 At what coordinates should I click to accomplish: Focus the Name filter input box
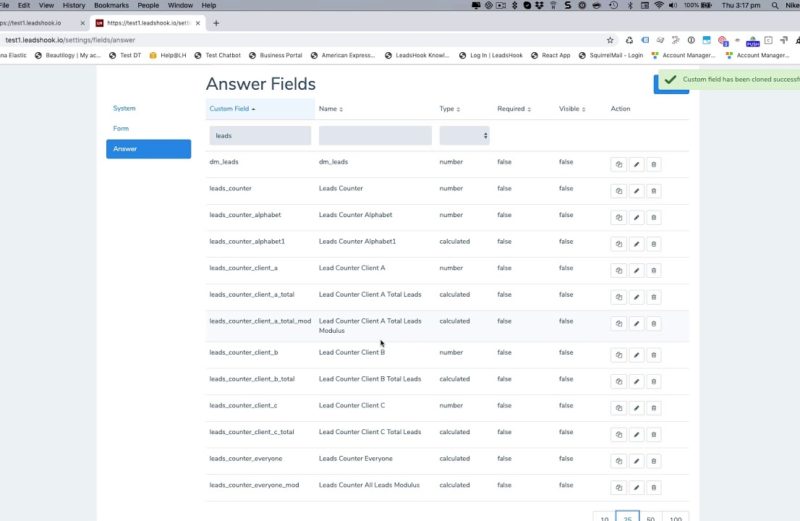375,136
